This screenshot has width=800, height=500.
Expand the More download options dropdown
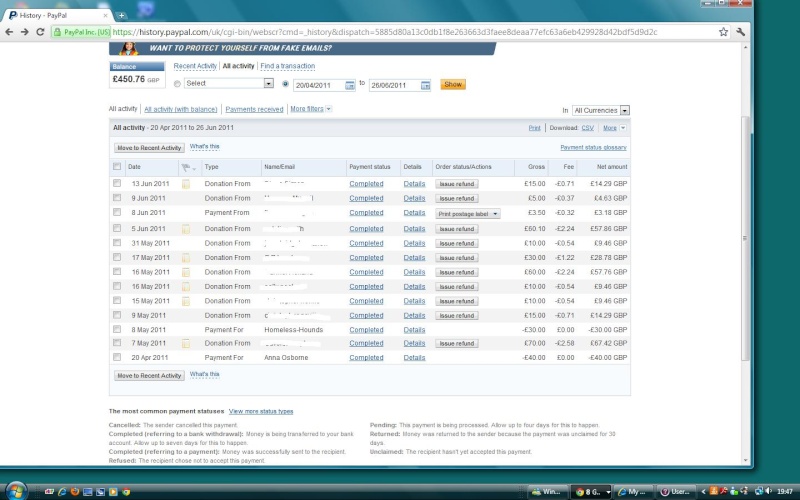(614, 128)
